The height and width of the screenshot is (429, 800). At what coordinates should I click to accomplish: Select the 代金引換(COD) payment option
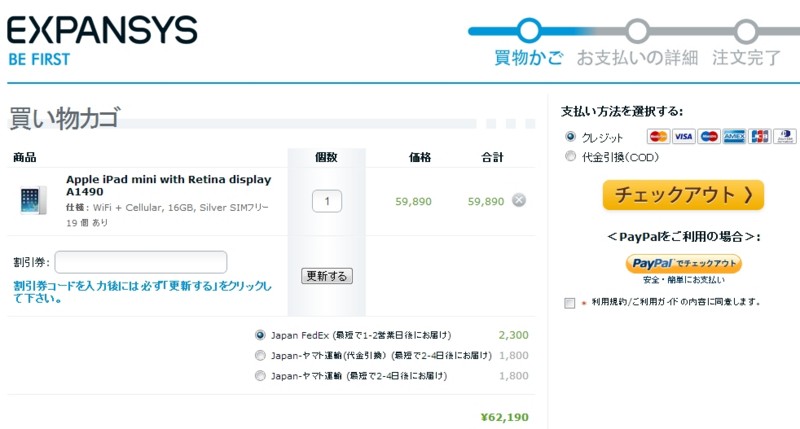(570, 156)
